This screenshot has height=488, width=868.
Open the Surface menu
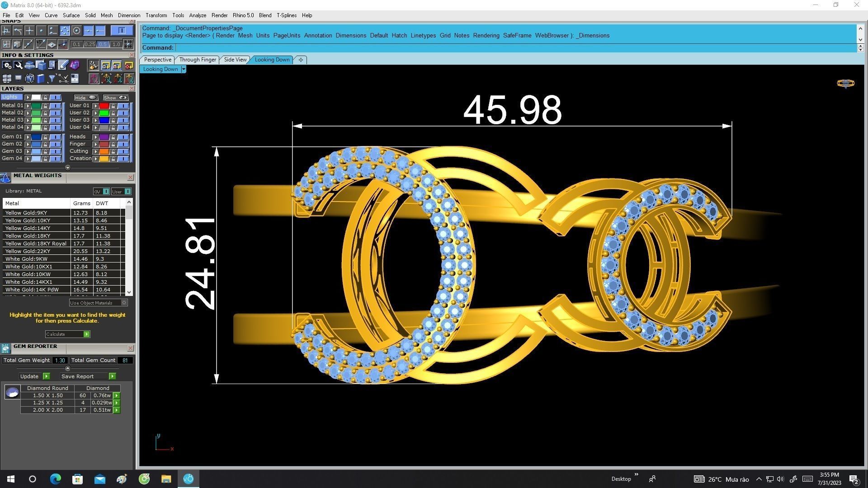(x=71, y=15)
